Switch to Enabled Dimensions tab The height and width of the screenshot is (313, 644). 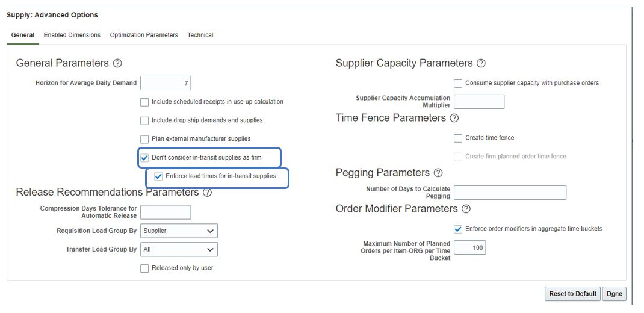(x=72, y=35)
